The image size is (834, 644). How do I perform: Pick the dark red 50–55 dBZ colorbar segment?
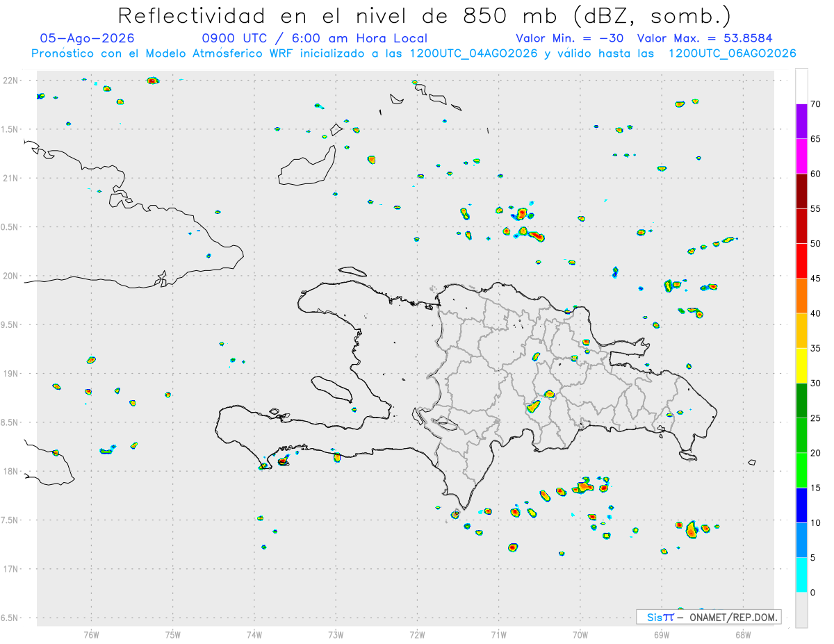(801, 226)
